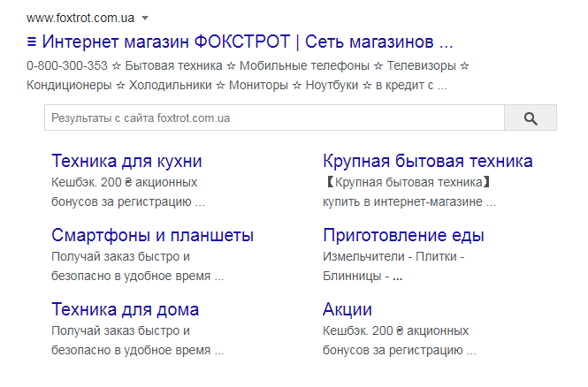Open dropdown arrow next to www.foxtrot.com.ua
Image resolution: width=588 pixels, height=387 pixels.
coord(145,18)
